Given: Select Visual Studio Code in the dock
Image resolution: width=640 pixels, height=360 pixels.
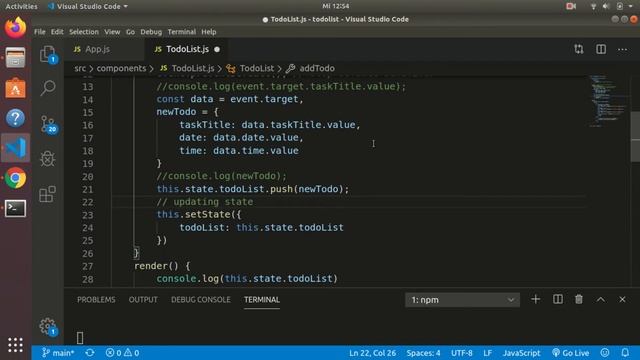Looking at the screenshot, I should (x=16, y=148).
